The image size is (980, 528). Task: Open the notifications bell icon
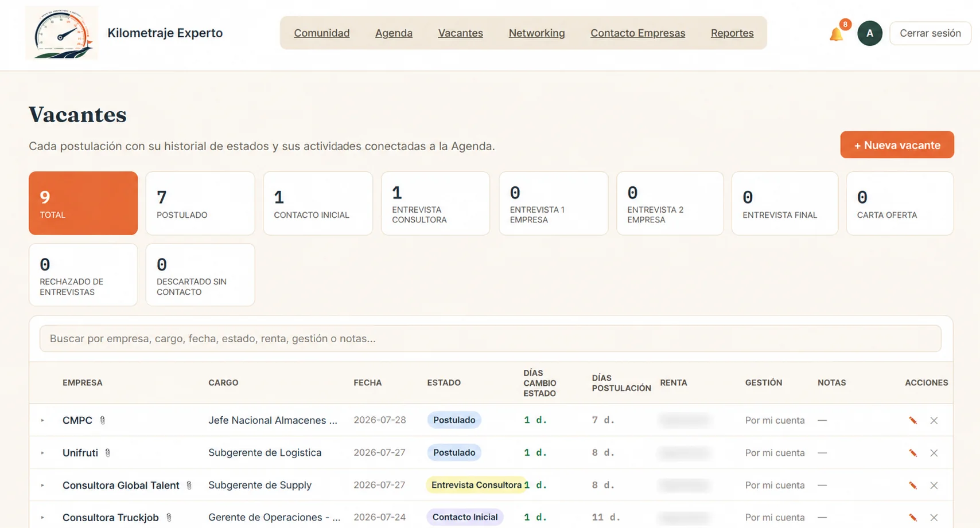pos(837,34)
